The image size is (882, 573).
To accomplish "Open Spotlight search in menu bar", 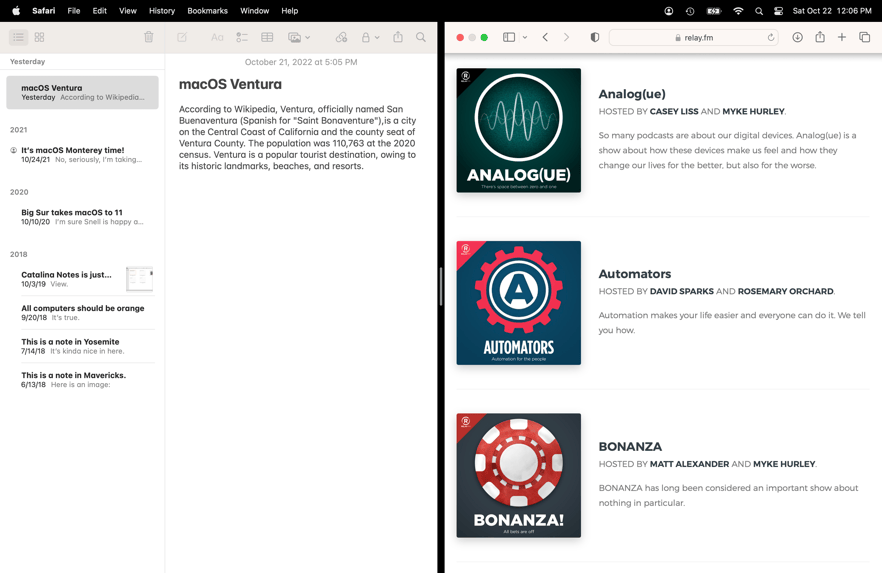I will click(759, 11).
